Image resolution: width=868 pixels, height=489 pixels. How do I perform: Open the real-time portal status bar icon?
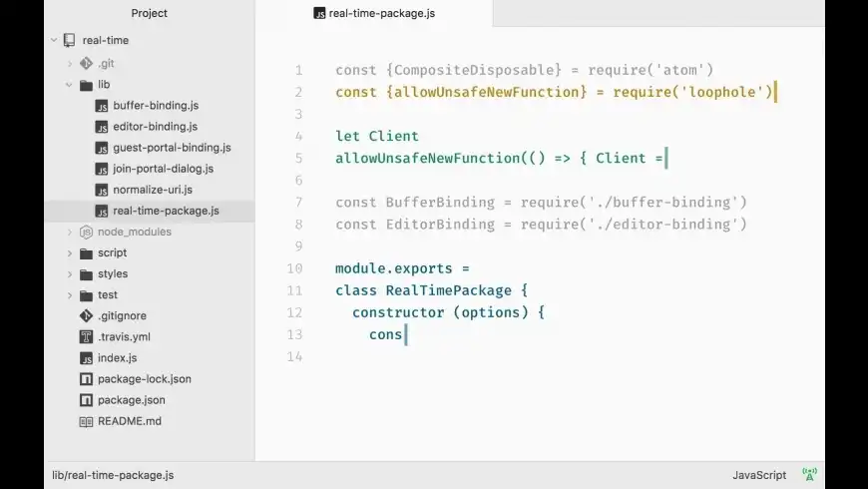pyautogui.click(x=809, y=475)
